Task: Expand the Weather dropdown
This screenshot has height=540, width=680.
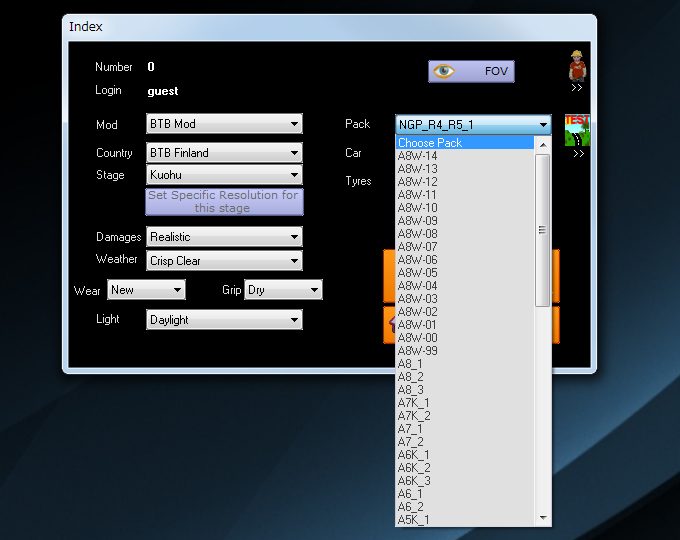Action: 224,261
